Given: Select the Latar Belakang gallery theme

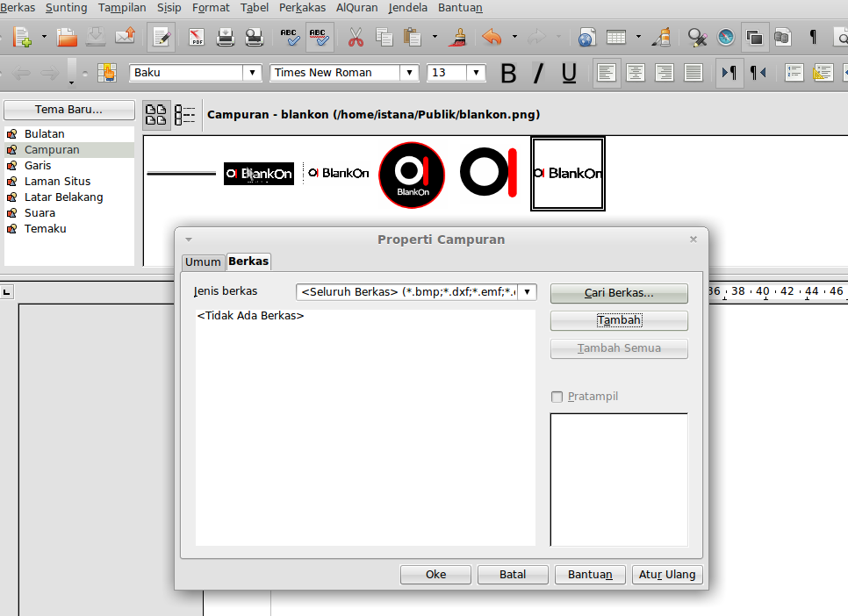Looking at the screenshot, I should [x=69, y=197].
